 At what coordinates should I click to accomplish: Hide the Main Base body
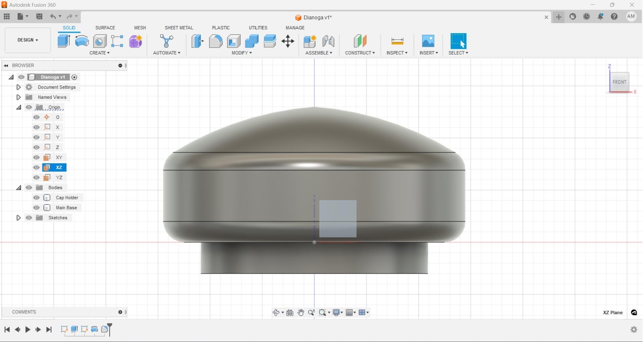36,208
